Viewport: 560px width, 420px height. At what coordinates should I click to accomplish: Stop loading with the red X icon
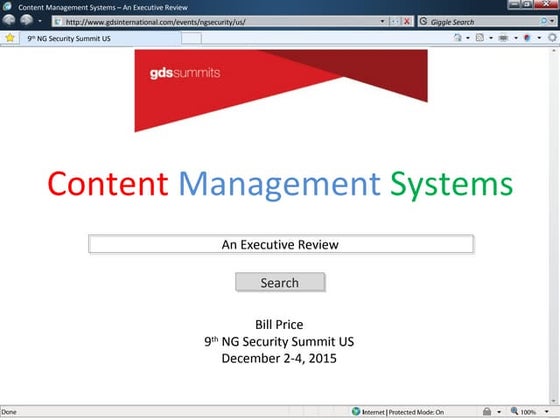click(x=407, y=21)
